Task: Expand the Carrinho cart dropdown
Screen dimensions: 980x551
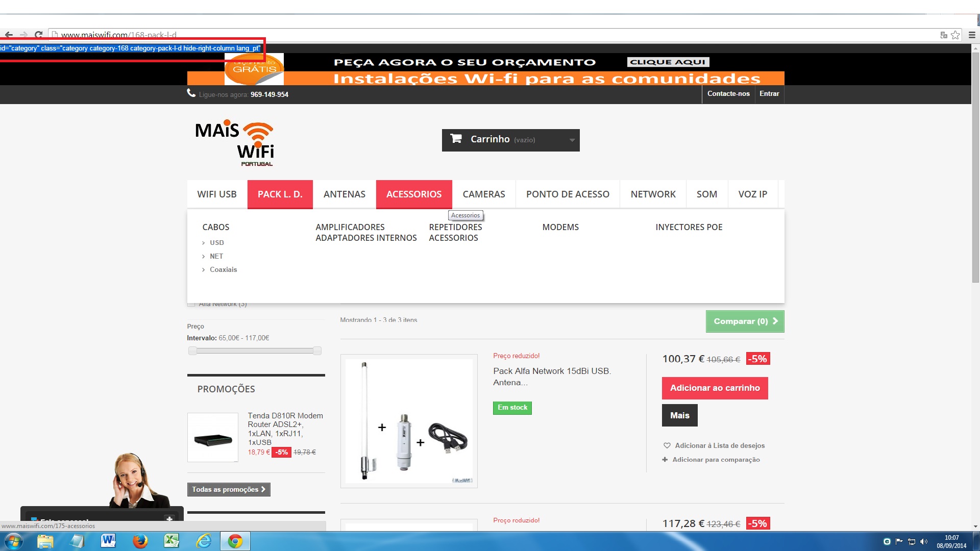Action: pyautogui.click(x=572, y=140)
